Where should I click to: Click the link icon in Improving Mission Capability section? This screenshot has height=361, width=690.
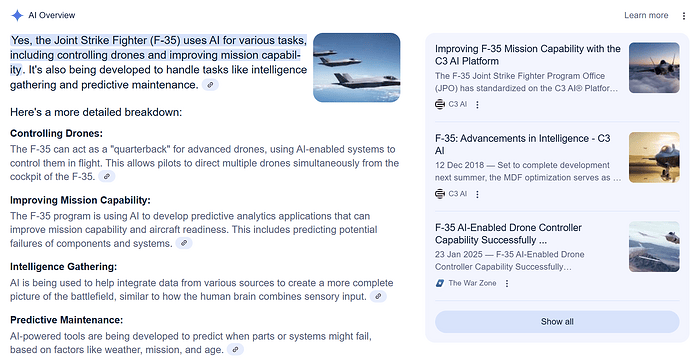[184, 243]
